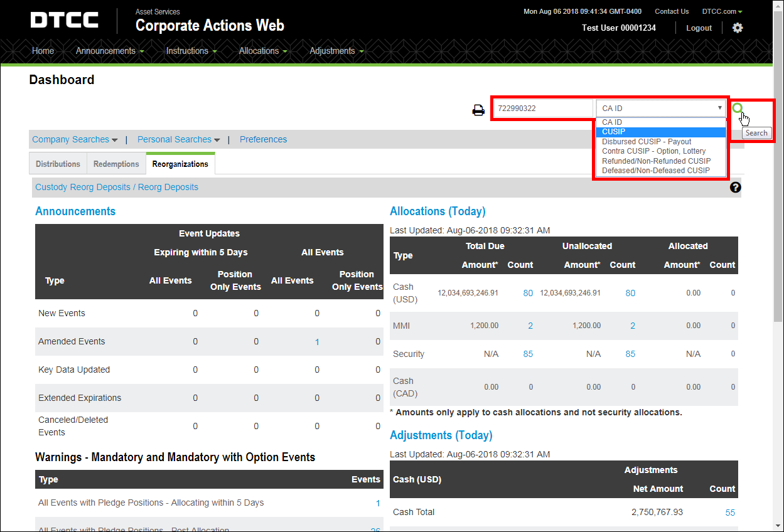Open the settings gear icon
The height and width of the screenshot is (532, 784).
pos(738,28)
